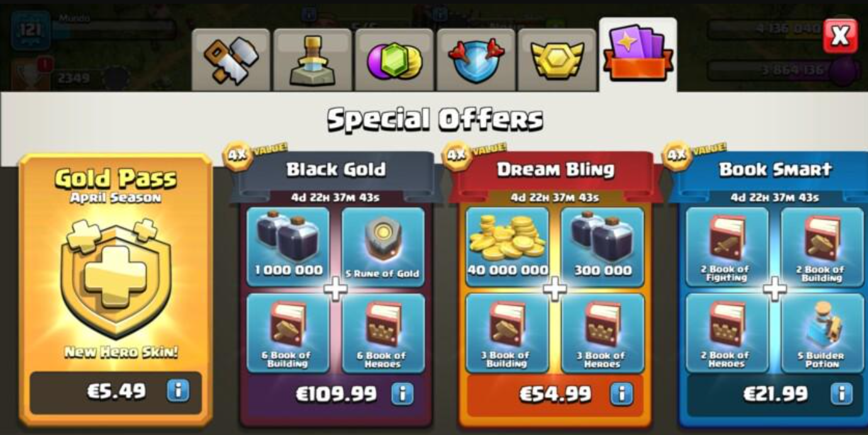The width and height of the screenshot is (868, 435).
Task: Purchase Black Gold for €109.99
Action: click(337, 395)
